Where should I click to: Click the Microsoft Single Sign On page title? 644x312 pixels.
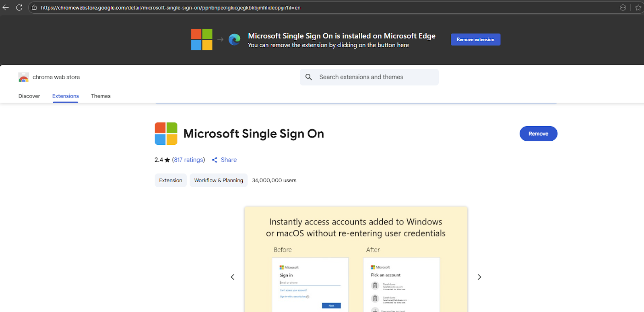click(x=254, y=134)
